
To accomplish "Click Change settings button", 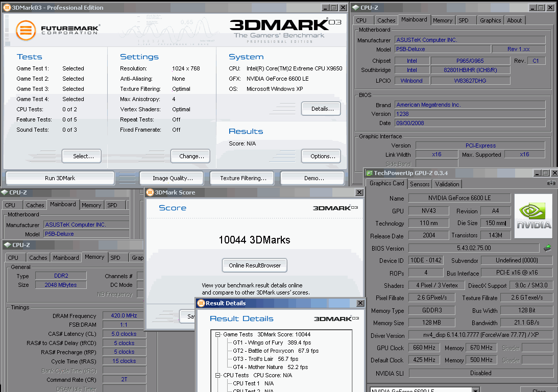I will click(191, 156).
